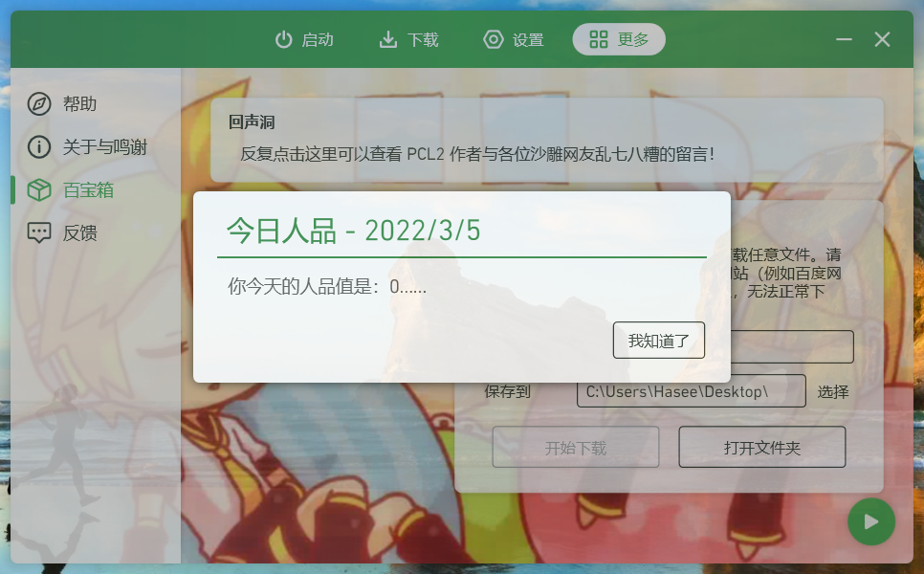Click the info icon by 关于与鸣谢
924x574 pixels.
pos(39,146)
